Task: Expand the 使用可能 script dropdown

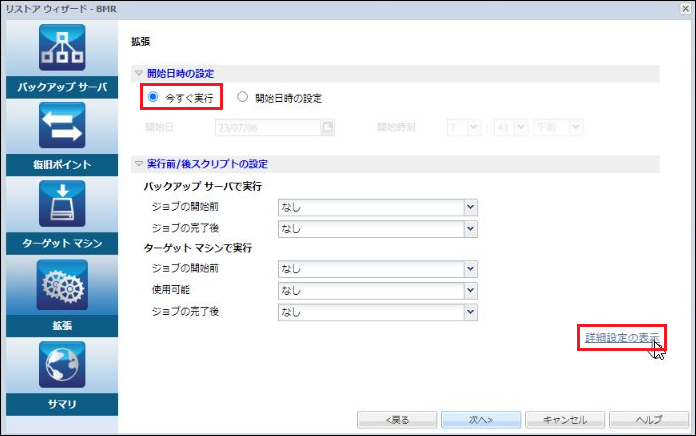Action: pyautogui.click(x=471, y=290)
